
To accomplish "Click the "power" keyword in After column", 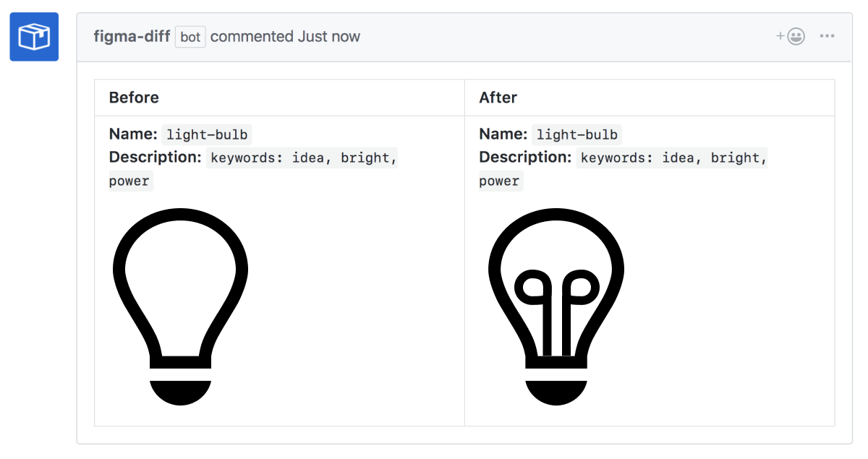I will pos(499,181).
